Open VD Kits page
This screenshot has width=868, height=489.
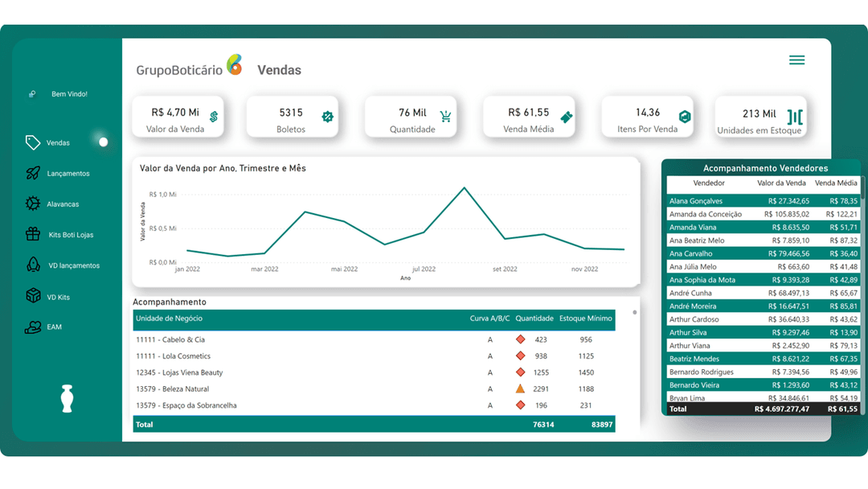coord(58,298)
